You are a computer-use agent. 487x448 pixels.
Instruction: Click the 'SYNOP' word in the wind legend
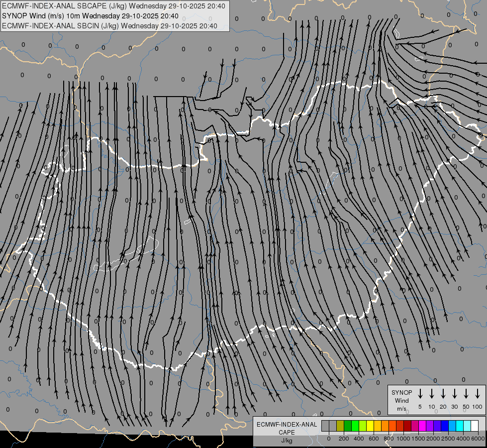(401, 392)
